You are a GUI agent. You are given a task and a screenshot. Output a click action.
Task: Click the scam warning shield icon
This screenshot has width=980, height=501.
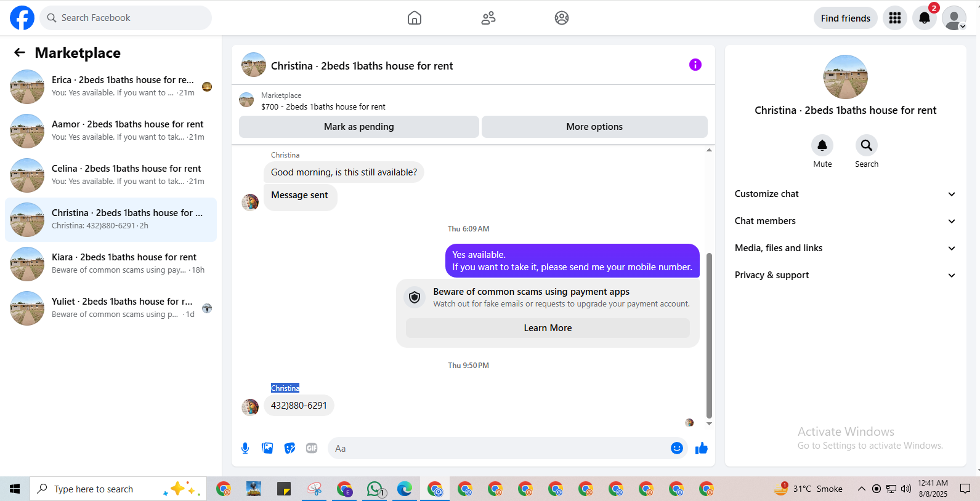415,297
